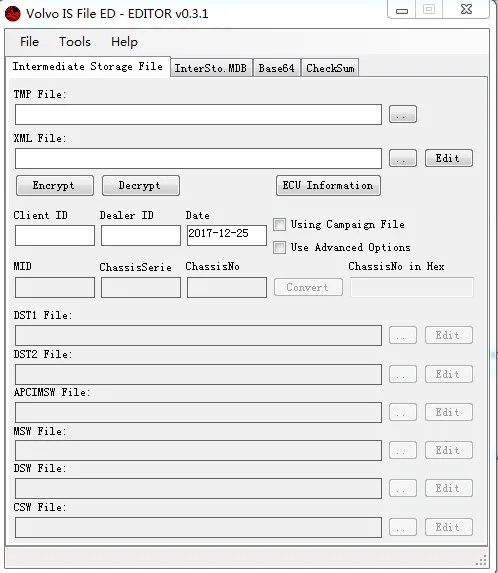
Task: Click the Convert button
Action: [x=308, y=287]
